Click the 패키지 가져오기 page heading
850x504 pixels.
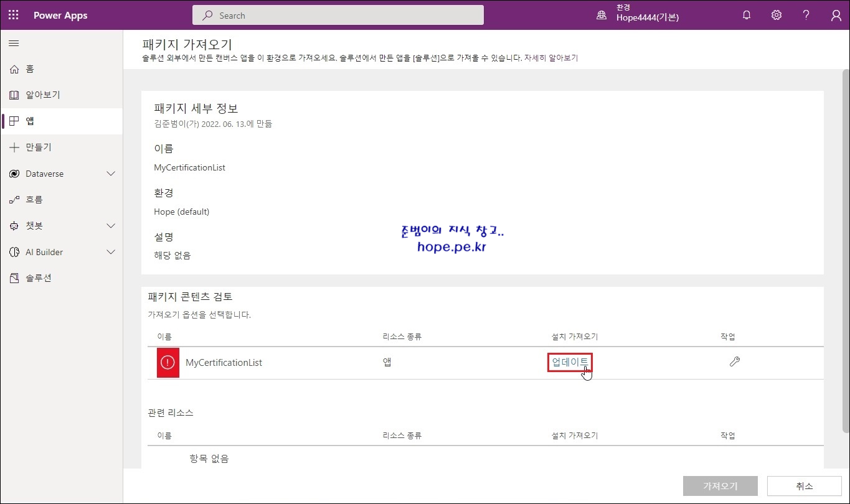pyautogui.click(x=187, y=44)
